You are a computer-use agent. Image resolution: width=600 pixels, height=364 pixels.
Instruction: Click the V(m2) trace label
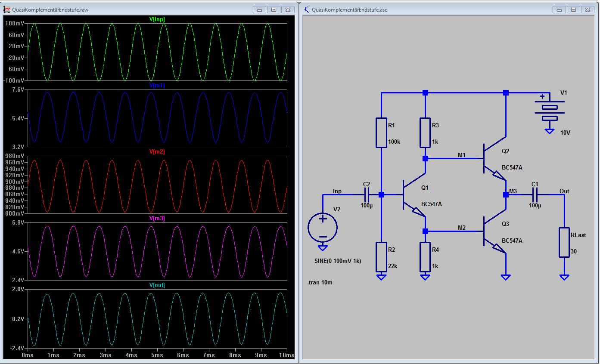pos(157,152)
